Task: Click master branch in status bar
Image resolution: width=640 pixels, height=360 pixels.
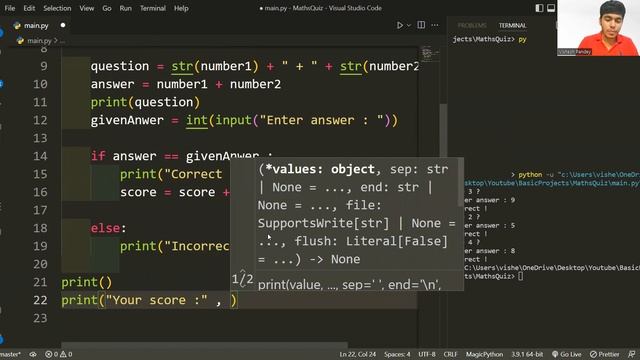Action: (10, 354)
